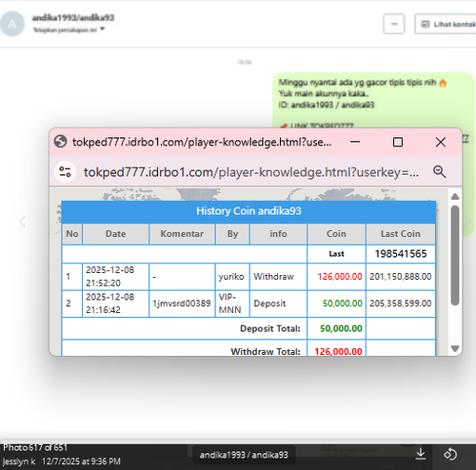Click the Last Coin column header
Screen dimensions: 476x470
[401, 234]
